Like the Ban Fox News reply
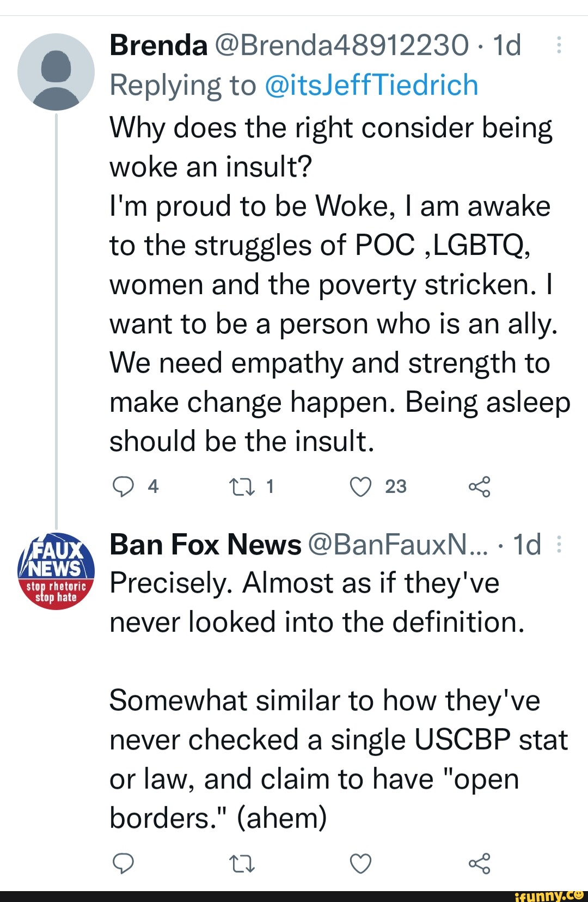Image resolution: width=588 pixels, height=902 pixels. point(360,863)
